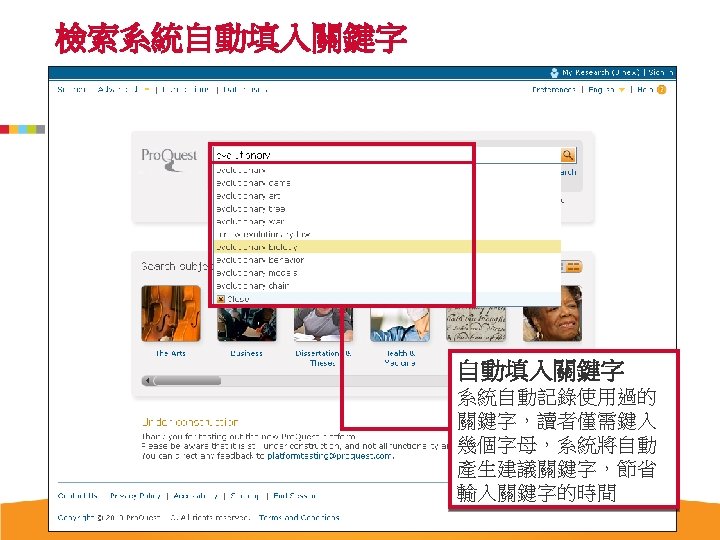
Task: Open Sitemap footer link
Action: (245, 496)
